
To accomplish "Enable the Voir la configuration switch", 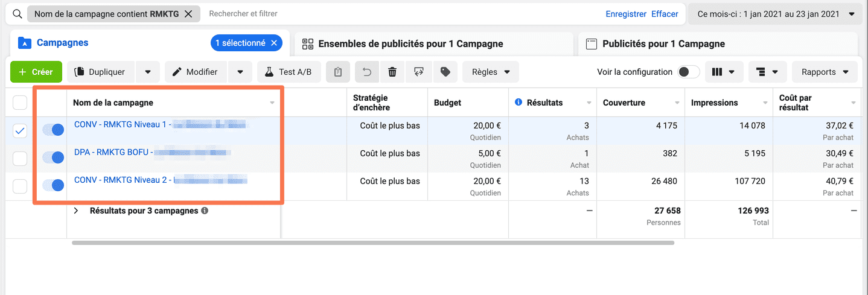I will (688, 72).
